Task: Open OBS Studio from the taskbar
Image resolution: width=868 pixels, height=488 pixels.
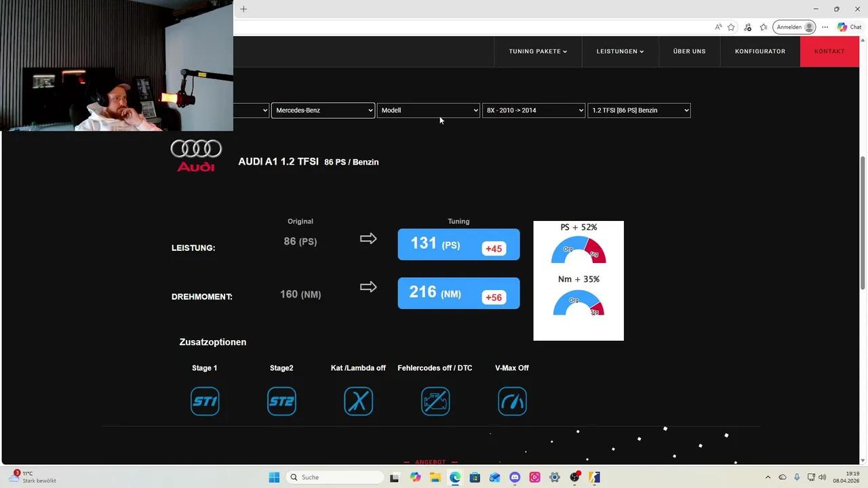Action: (x=575, y=477)
